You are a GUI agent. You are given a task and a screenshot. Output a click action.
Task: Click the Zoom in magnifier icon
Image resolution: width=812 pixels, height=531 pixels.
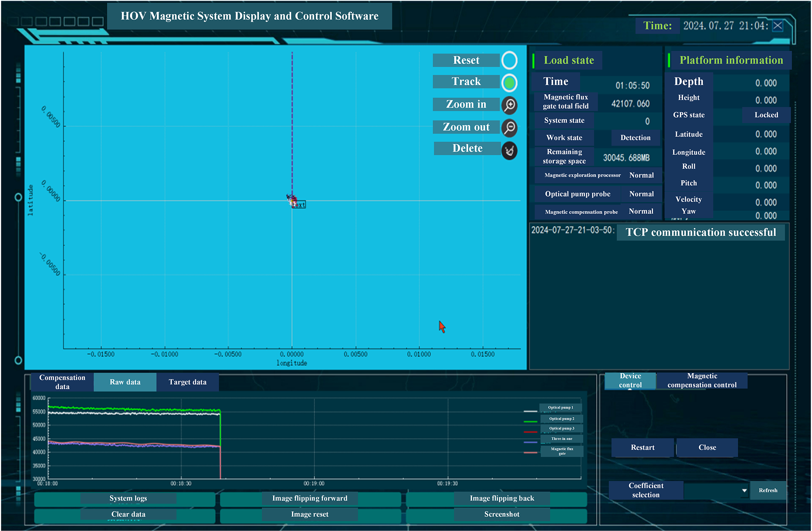click(509, 105)
